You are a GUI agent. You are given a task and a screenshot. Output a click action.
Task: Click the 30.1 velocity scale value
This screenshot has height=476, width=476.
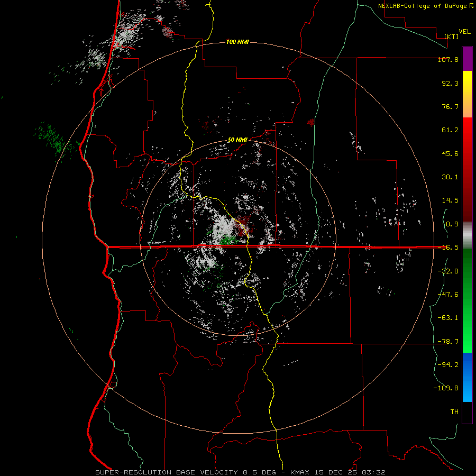pyautogui.click(x=450, y=177)
